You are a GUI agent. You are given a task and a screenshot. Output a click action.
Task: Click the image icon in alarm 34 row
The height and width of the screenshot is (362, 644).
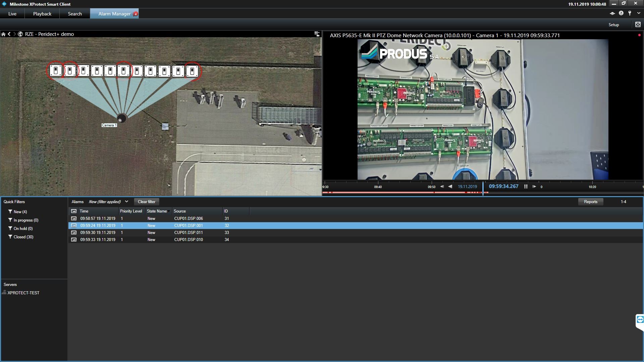pyautogui.click(x=74, y=240)
